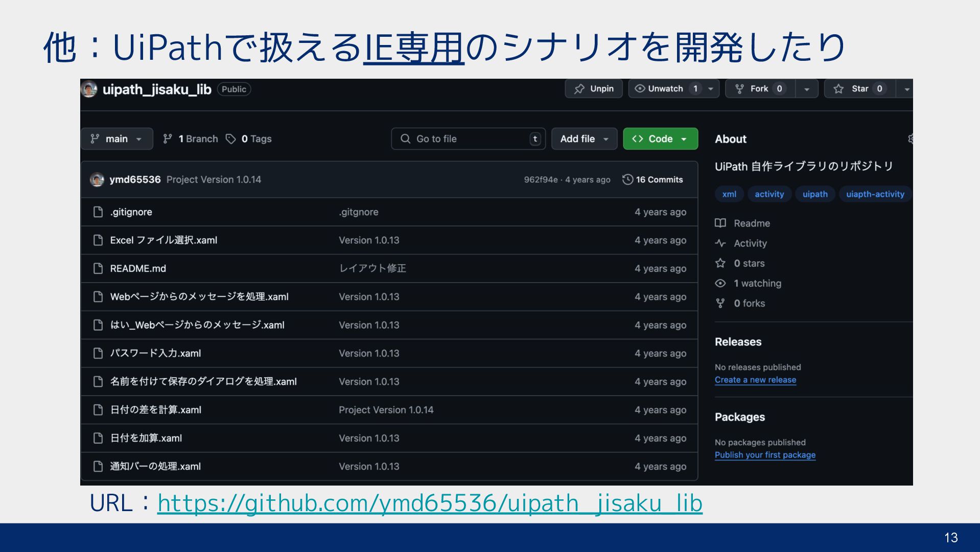Click the branch icon beside 1 Branch
Viewport: 980px width, 552px height.
(167, 139)
